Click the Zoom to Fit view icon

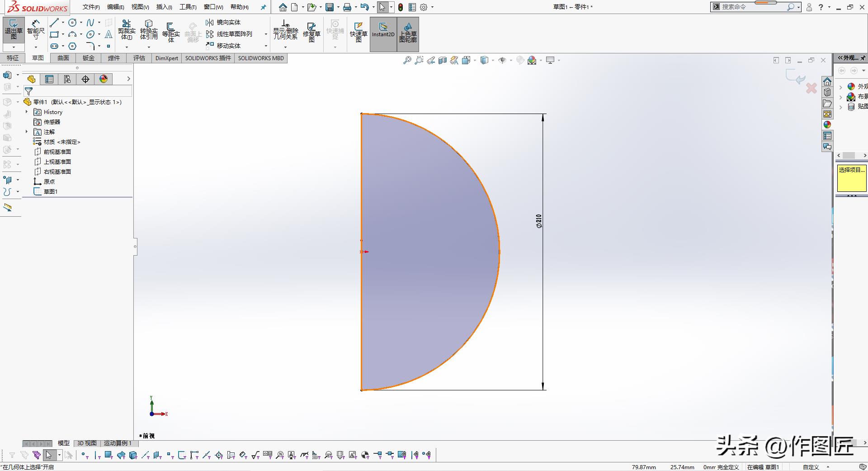[x=407, y=60]
